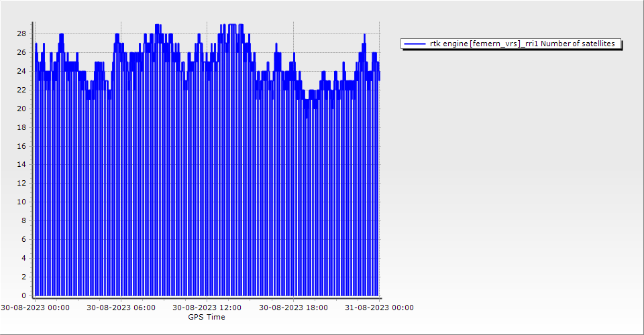
Task: Click the y-axis tick label 2
Action: point(23,277)
